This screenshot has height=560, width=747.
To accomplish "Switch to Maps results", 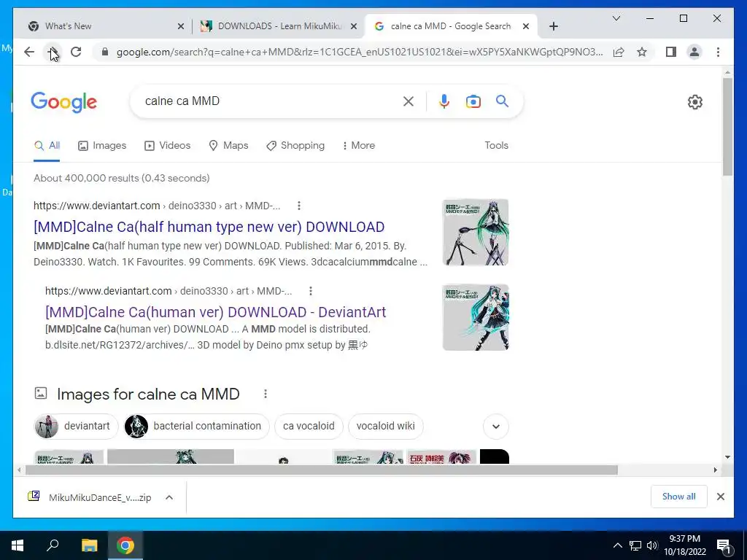I will coord(228,145).
